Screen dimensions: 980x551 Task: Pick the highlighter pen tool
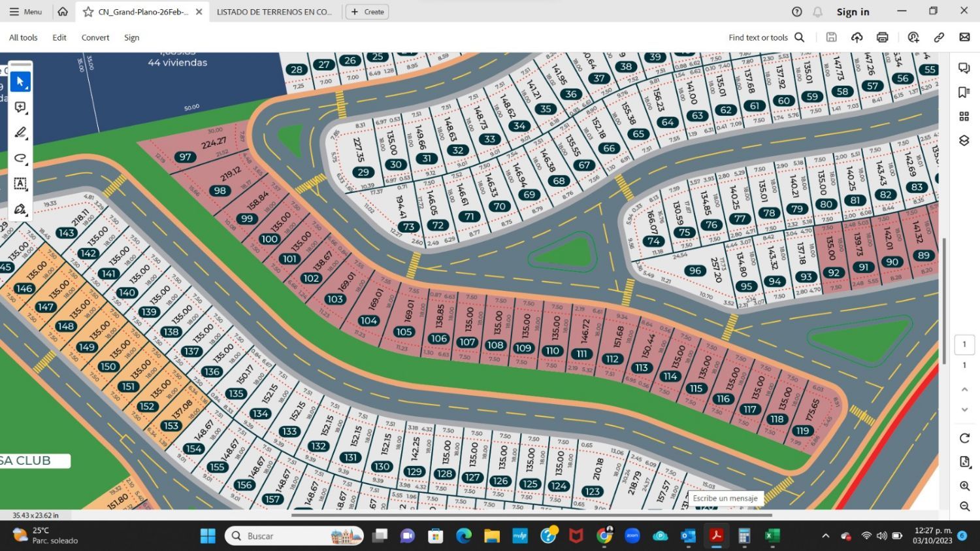(x=20, y=133)
